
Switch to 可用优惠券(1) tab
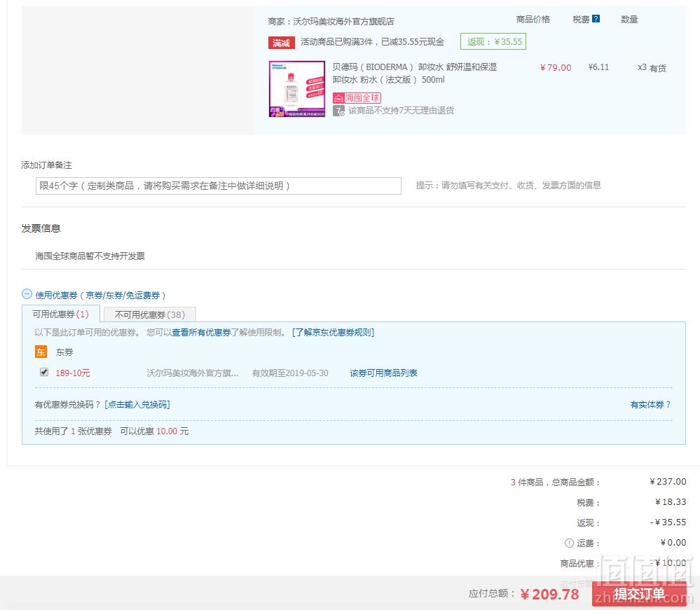click(61, 314)
